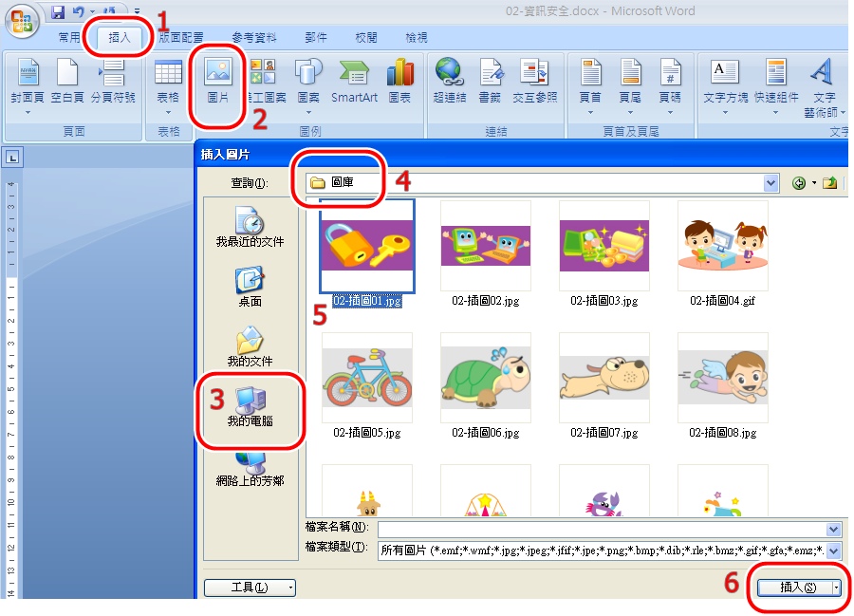
Task: Click the ruler tab selector button
Action: (12, 158)
